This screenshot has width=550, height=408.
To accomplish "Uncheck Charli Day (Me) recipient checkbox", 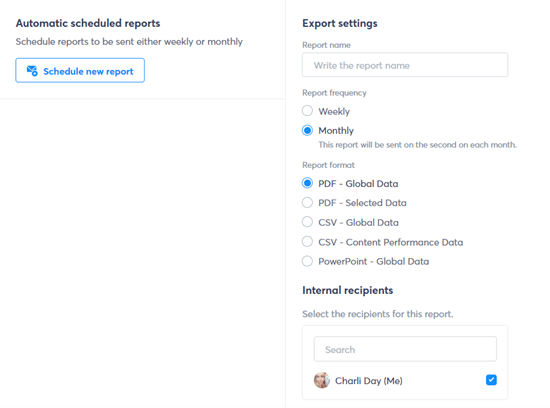I will pyautogui.click(x=491, y=380).
